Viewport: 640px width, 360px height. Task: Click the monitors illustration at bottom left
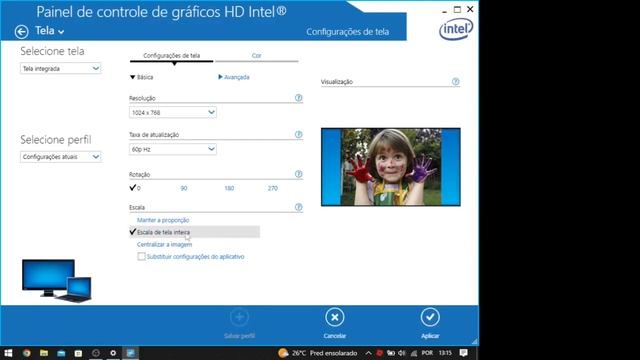[x=57, y=280]
